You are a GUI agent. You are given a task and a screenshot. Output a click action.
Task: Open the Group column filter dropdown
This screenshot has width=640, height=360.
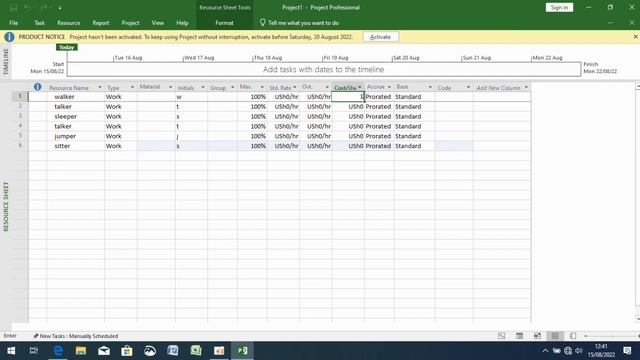tap(233, 87)
